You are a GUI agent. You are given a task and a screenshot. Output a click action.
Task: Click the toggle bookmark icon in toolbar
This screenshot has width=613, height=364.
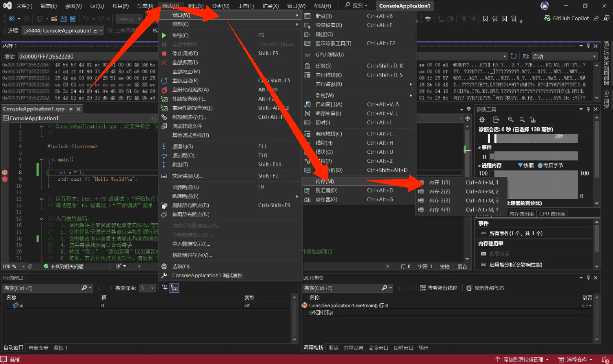point(485,19)
